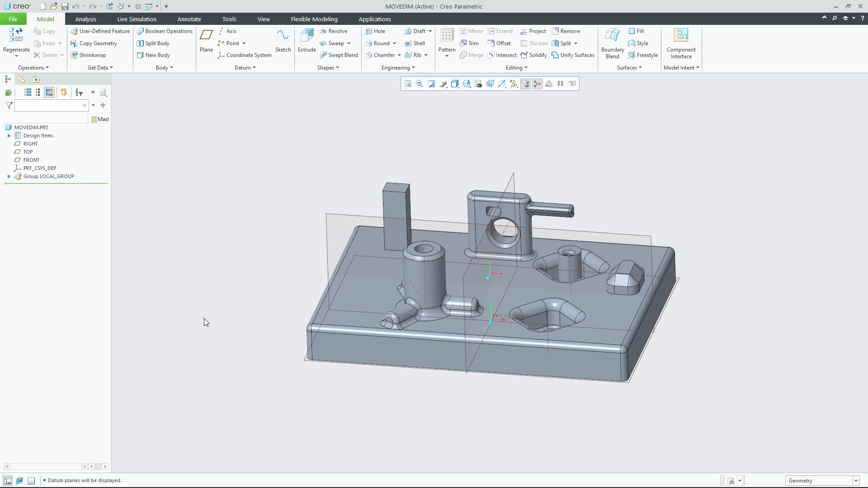
Task: Open the File menu
Action: (13, 19)
